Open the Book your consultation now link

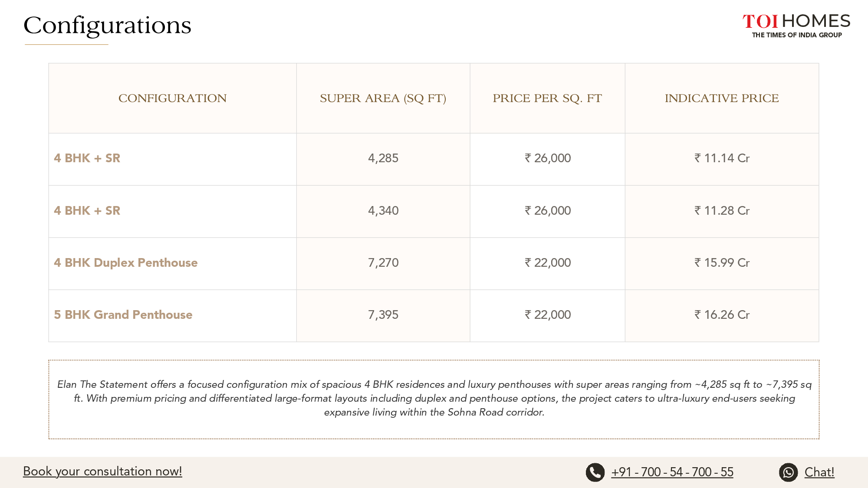pos(102,471)
